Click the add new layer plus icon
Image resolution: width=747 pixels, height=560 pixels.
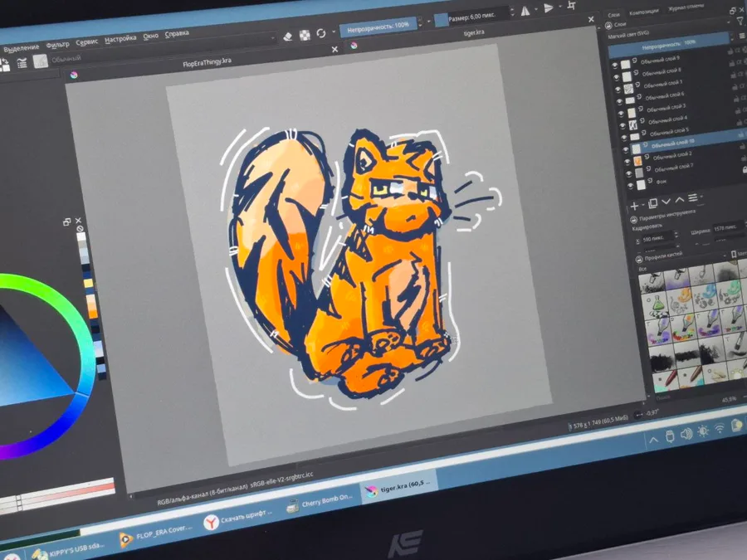(x=635, y=207)
